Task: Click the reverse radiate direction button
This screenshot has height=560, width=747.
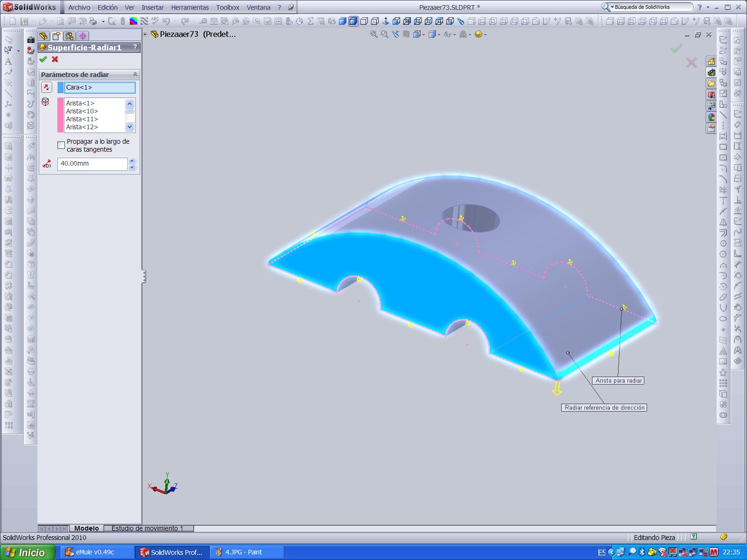Action: click(x=46, y=87)
